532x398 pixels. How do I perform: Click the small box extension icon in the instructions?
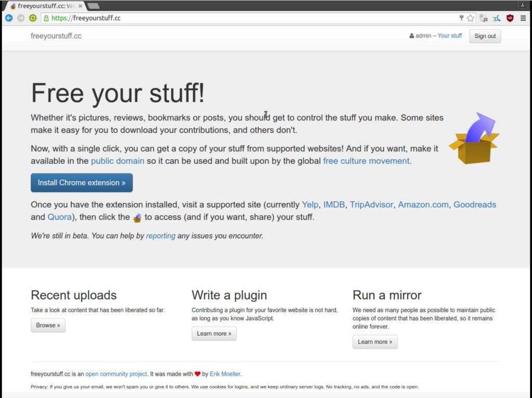tap(137, 217)
